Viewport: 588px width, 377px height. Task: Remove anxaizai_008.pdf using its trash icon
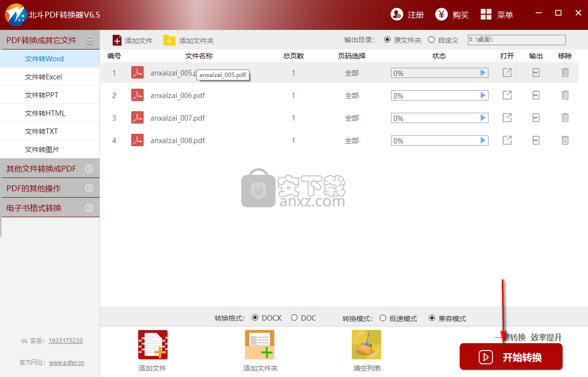tap(565, 140)
